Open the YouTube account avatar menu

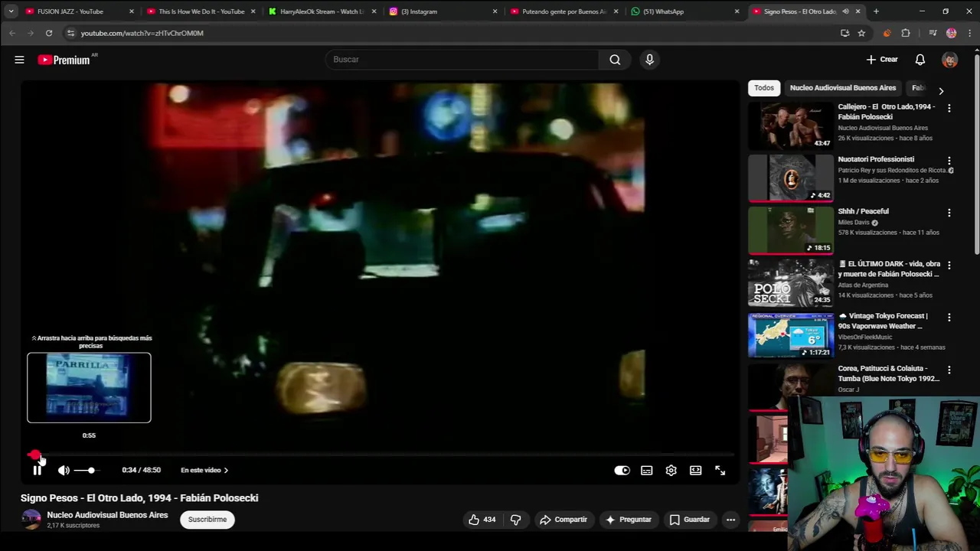[x=949, y=60]
